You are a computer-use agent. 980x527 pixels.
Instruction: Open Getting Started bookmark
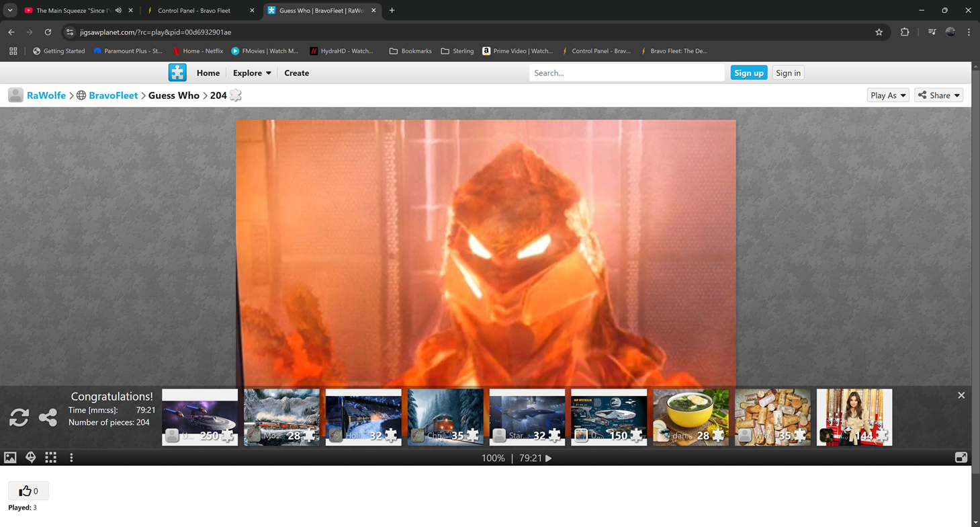pos(58,51)
